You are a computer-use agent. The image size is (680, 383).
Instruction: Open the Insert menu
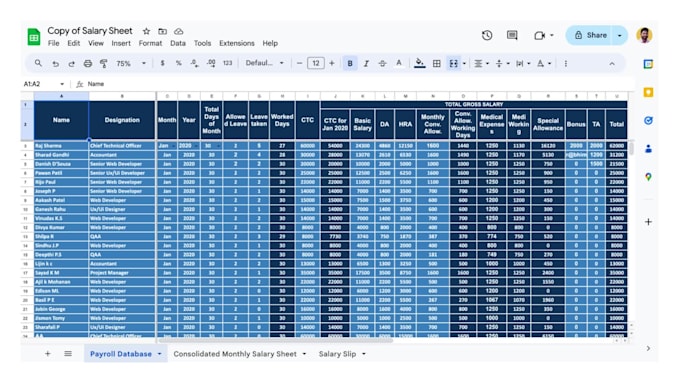tap(121, 43)
